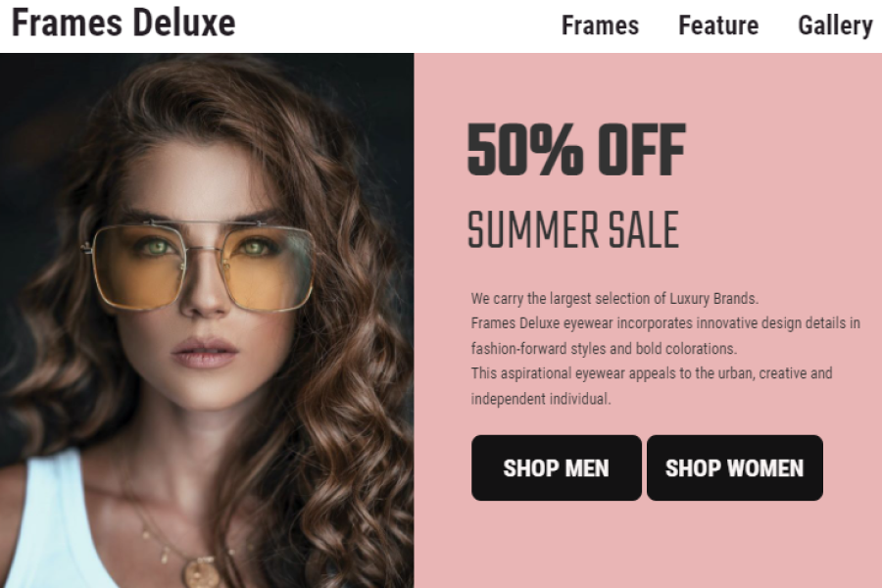
Task: Click the gold pendant necklace in the photo
Action: (200, 572)
